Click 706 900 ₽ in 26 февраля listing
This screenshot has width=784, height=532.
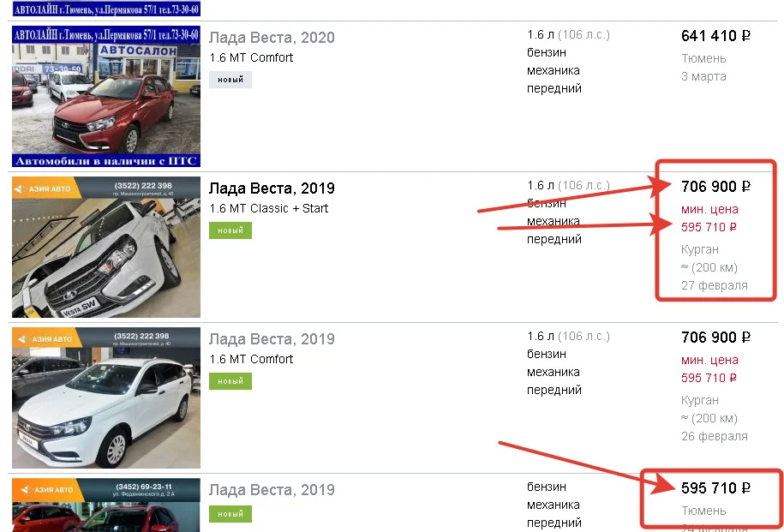[x=715, y=338]
